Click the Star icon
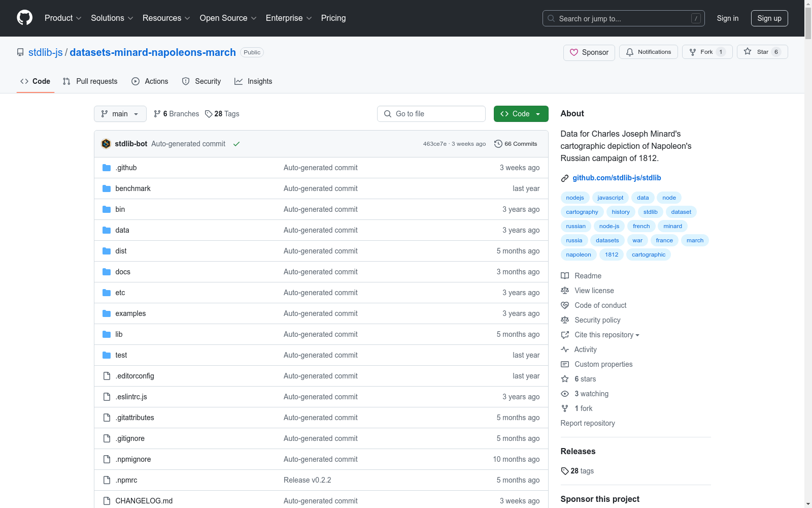 tap(748, 51)
